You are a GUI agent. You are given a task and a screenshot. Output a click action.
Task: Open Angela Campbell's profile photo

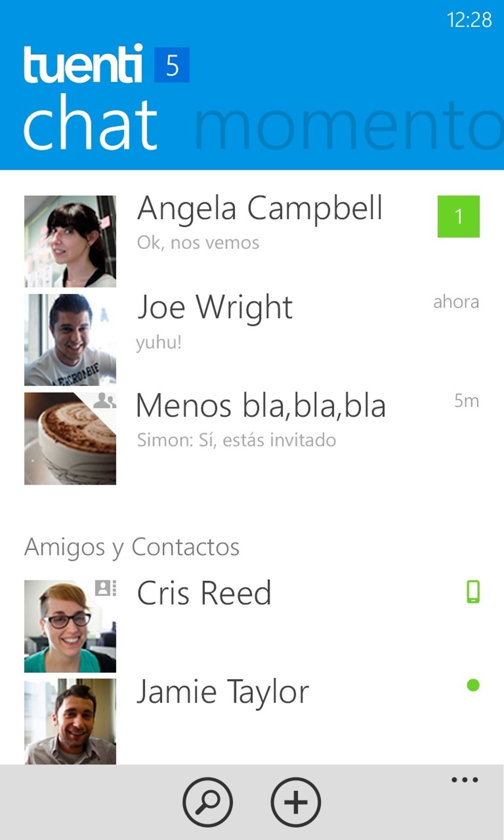tap(70, 241)
